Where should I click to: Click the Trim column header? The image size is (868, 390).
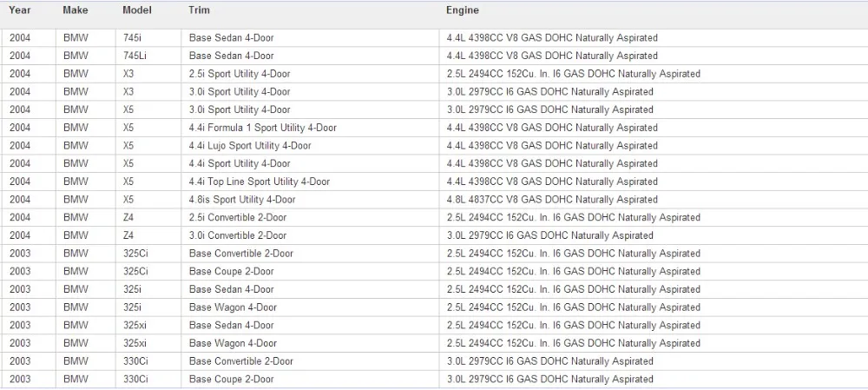click(200, 10)
